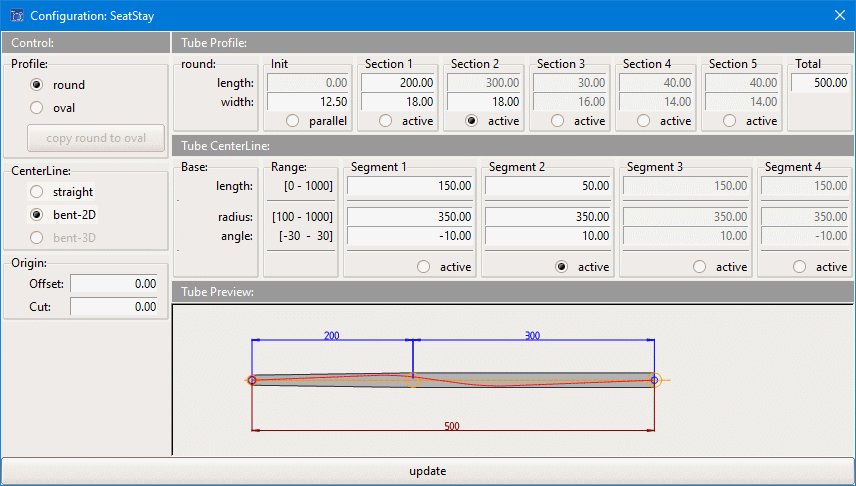Activate Segment 1 radio button
This screenshot has height=486, width=856.
[x=424, y=266]
